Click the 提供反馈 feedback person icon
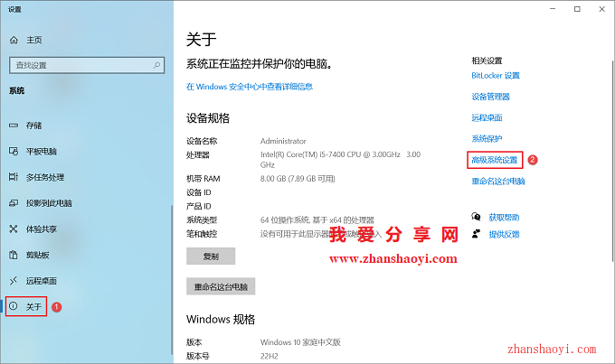 pos(476,234)
